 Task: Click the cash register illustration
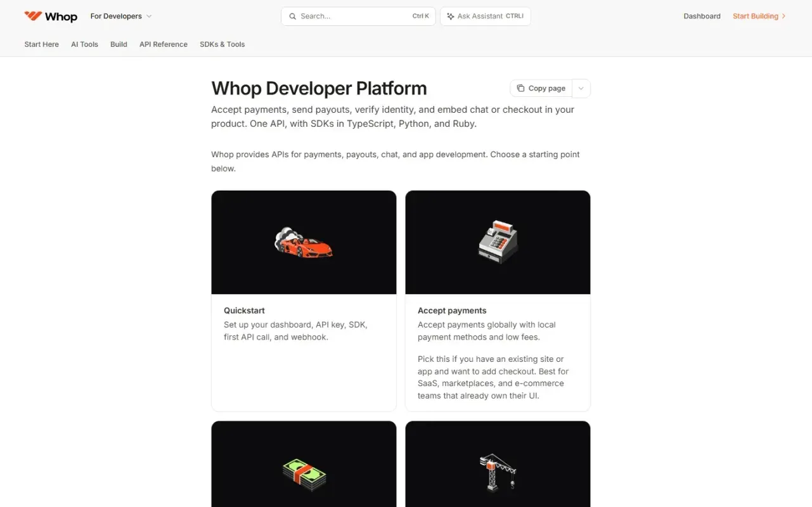click(498, 242)
